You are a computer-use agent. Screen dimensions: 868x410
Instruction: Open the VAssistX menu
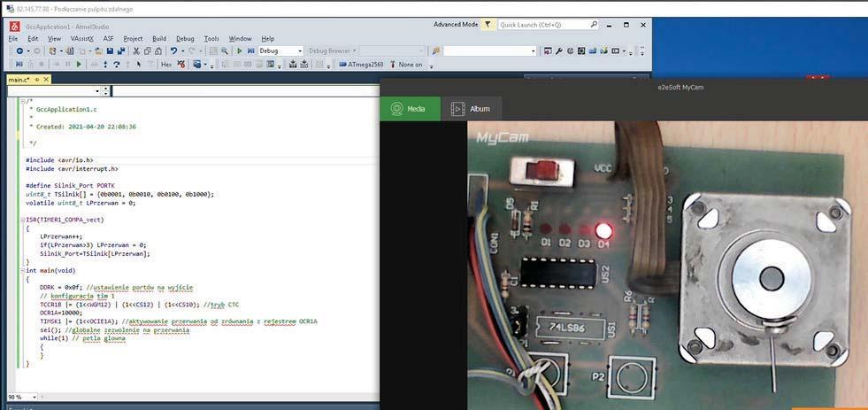(82, 39)
